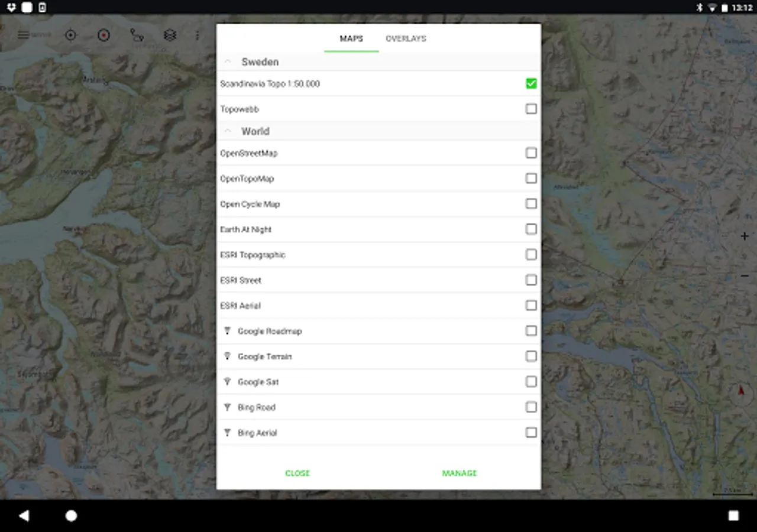
Task: Tap the GPS location target icon
Action: point(70,35)
